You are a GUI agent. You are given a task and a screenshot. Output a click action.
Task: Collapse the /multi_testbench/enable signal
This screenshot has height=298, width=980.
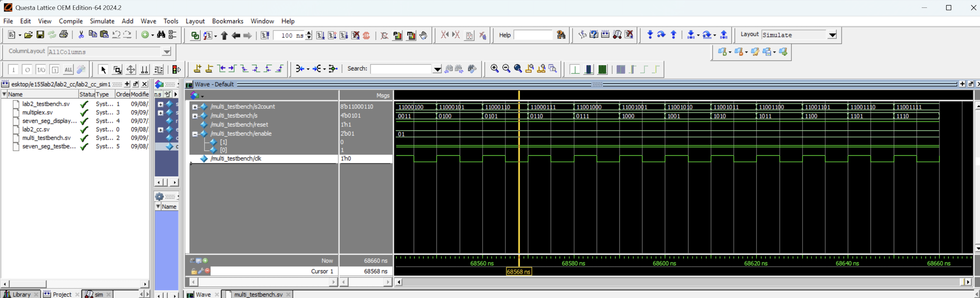pyautogui.click(x=195, y=134)
